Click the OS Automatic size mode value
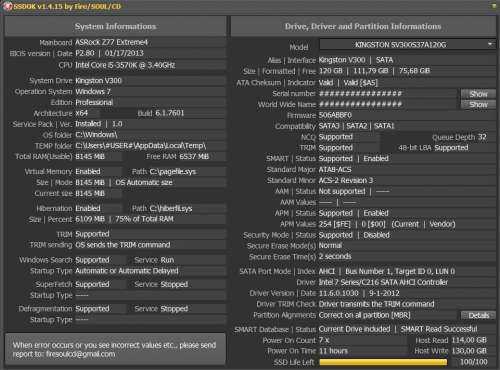This screenshot has width=500, height=370. pyautogui.click(x=144, y=182)
